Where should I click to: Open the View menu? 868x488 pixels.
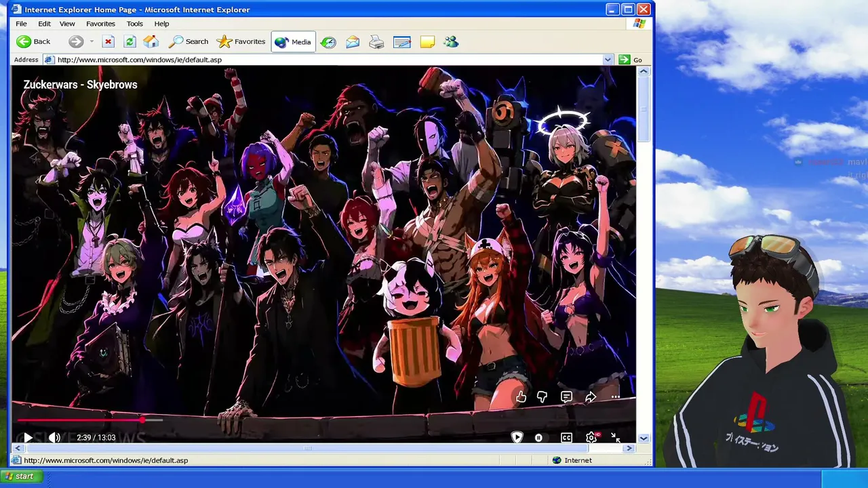67,24
